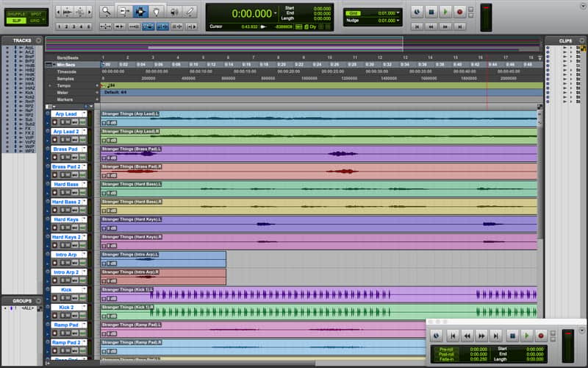Select Stranger Things (Intro Arp).L clip
Viewport: 588px width, 368px height.
pos(163,259)
